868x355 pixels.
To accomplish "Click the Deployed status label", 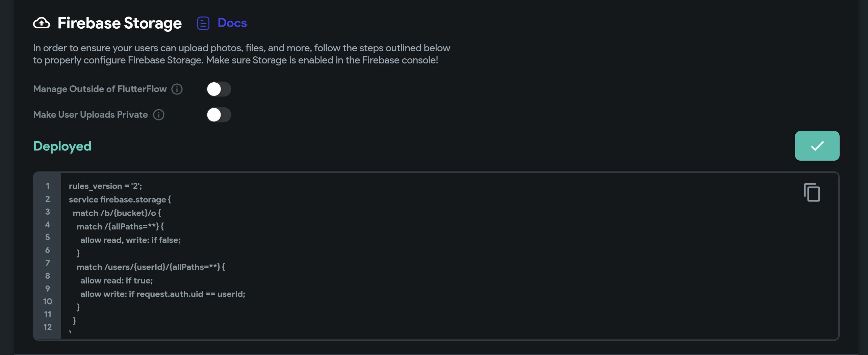I will [62, 146].
